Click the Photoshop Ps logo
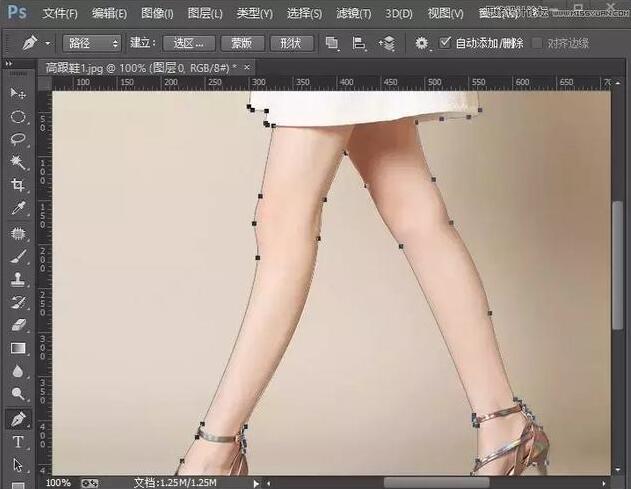 17,12
